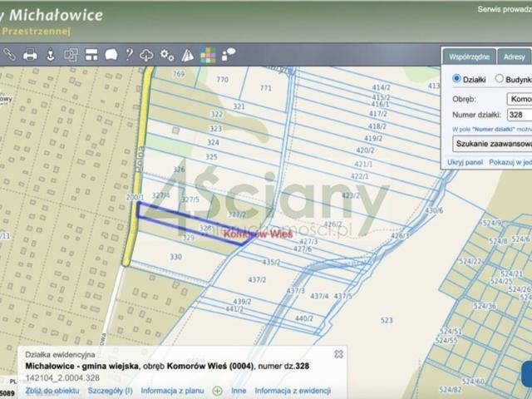Open the print map tool

[30, 54]
